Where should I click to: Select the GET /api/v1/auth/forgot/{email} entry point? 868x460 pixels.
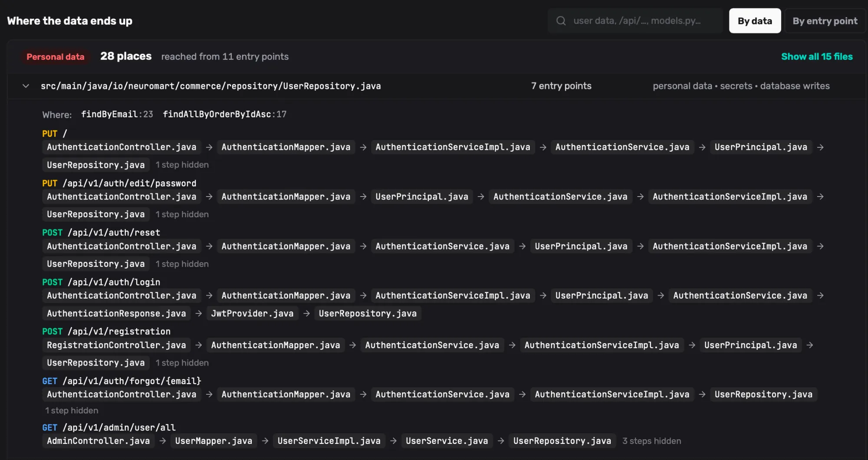point(122,381)
